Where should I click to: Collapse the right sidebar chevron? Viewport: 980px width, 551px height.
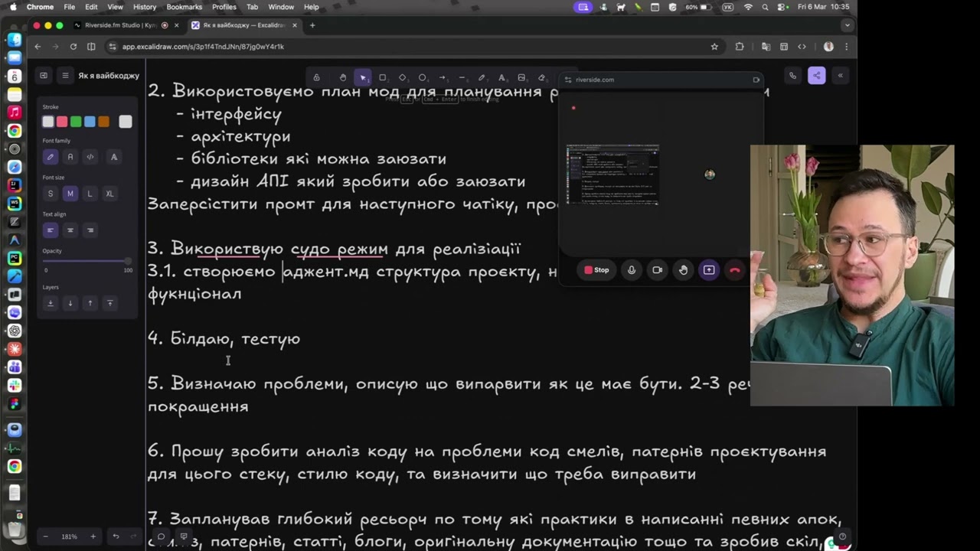point(840,75)
